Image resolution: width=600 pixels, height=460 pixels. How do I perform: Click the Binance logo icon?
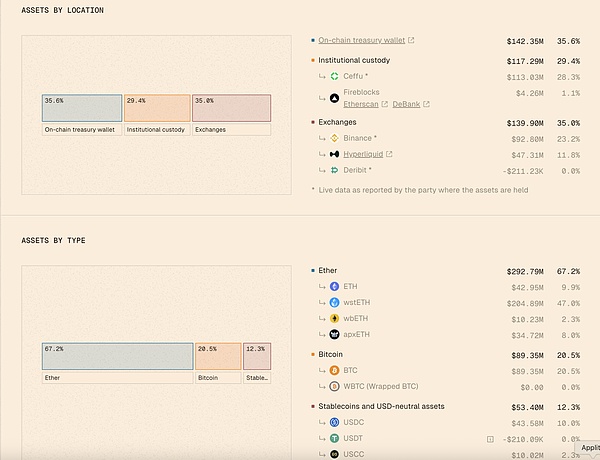coord(334,138)
